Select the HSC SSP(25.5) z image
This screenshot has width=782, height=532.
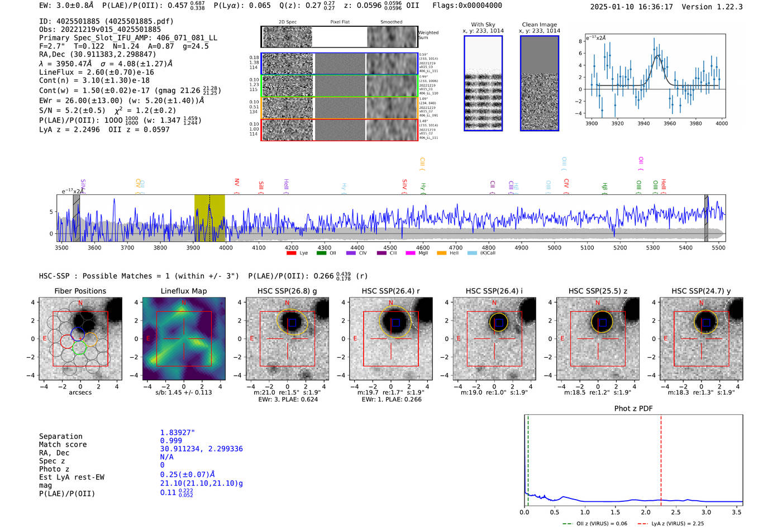point(598,339)
